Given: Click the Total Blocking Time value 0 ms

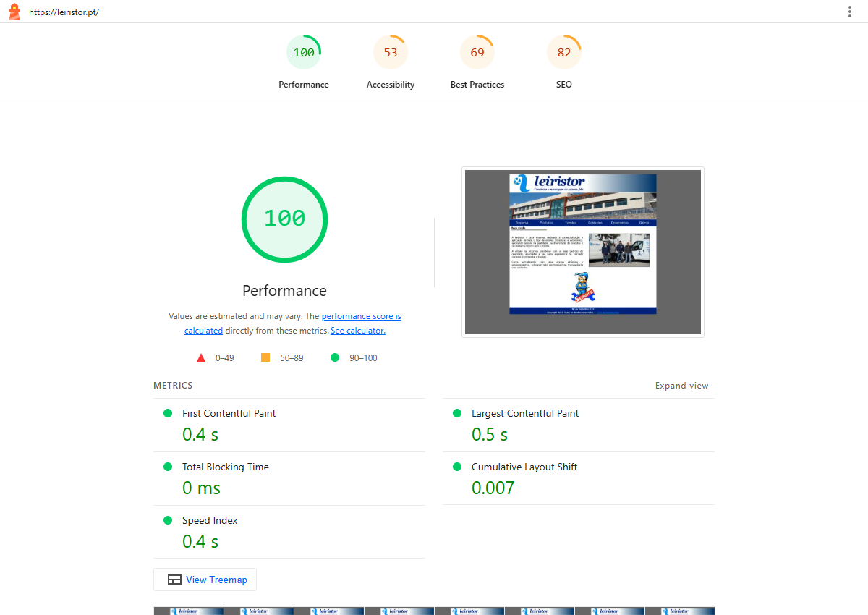Looking at the screenshot, I should (201, 488).
